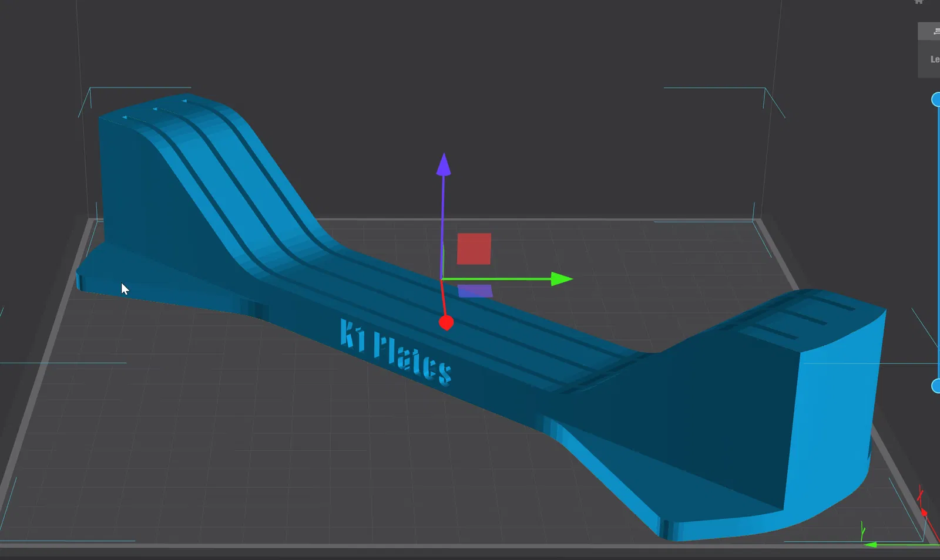Click the top layer slider handle
Viewport: 940px width, 560px height.
pos(936,100)
